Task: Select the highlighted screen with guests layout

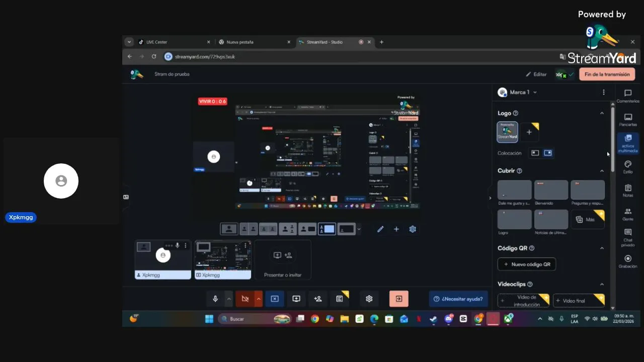Action: (x=327, y=229)
